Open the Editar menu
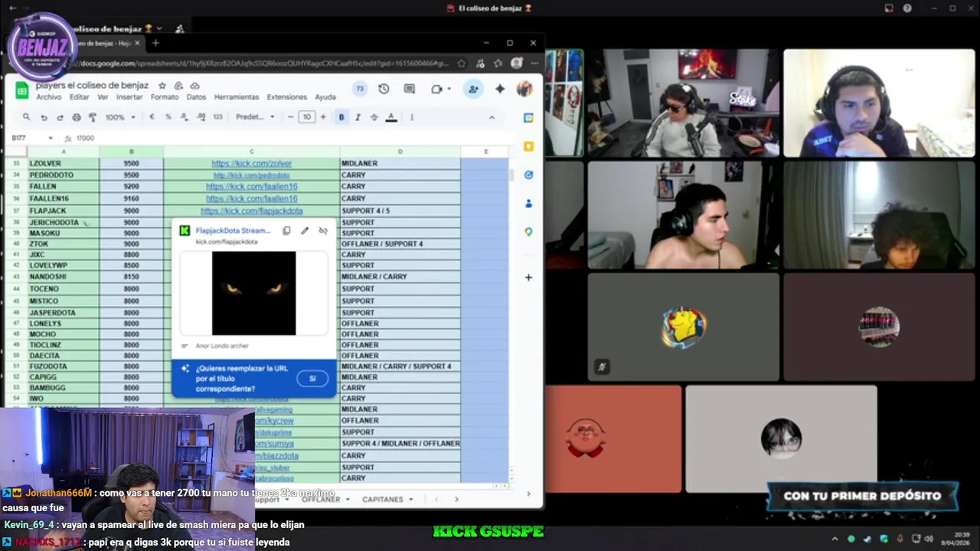 [79, 97]
